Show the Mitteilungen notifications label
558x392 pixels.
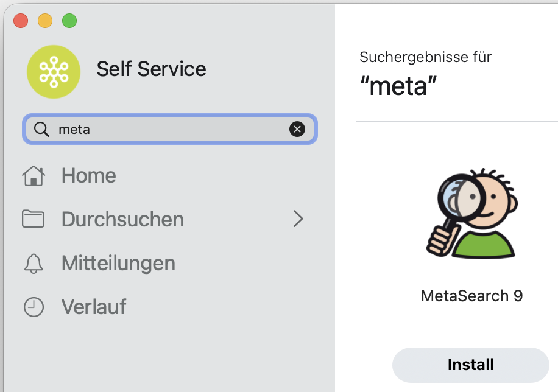(x=118, y=264)
